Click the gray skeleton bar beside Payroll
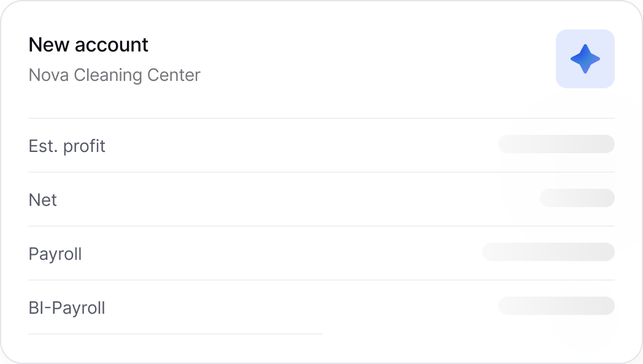This screenshot has width=643, height=364. [548, 252]
